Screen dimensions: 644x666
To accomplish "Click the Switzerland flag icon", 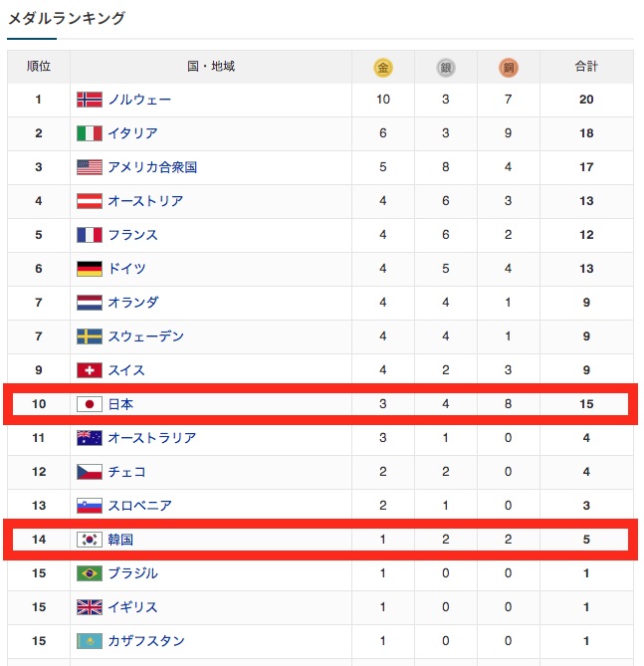I will tap(90, 370).
